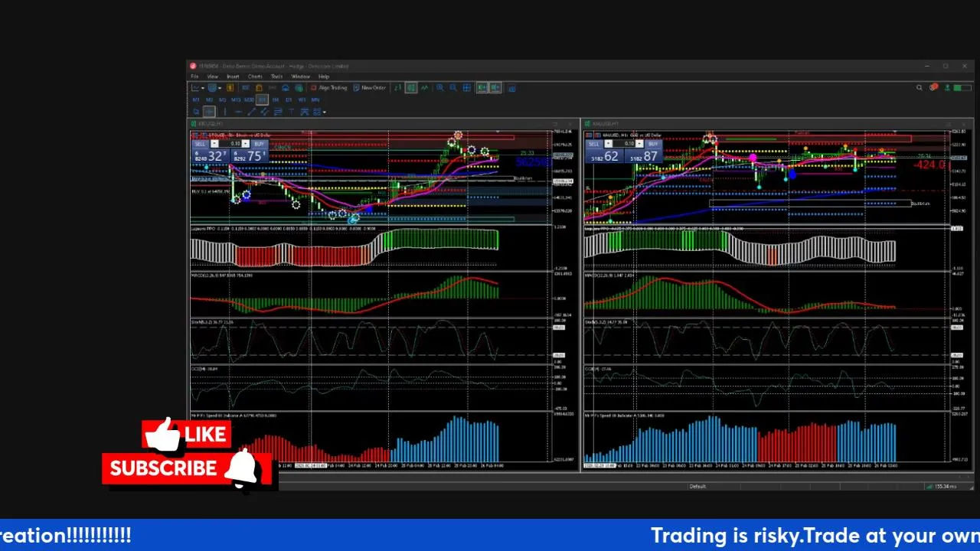980x551 pixels.
Task: Select the H1 timeframe button
Action: (262, 100)
